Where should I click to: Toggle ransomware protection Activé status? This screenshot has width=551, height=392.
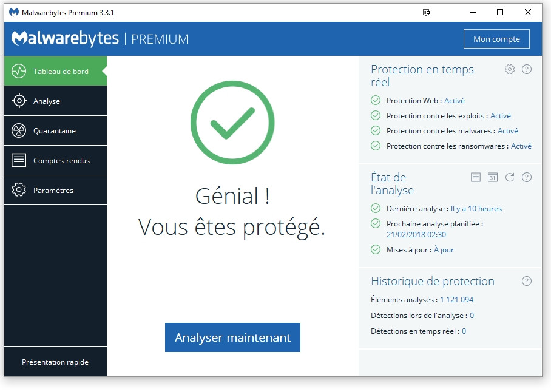click(521, 146)
